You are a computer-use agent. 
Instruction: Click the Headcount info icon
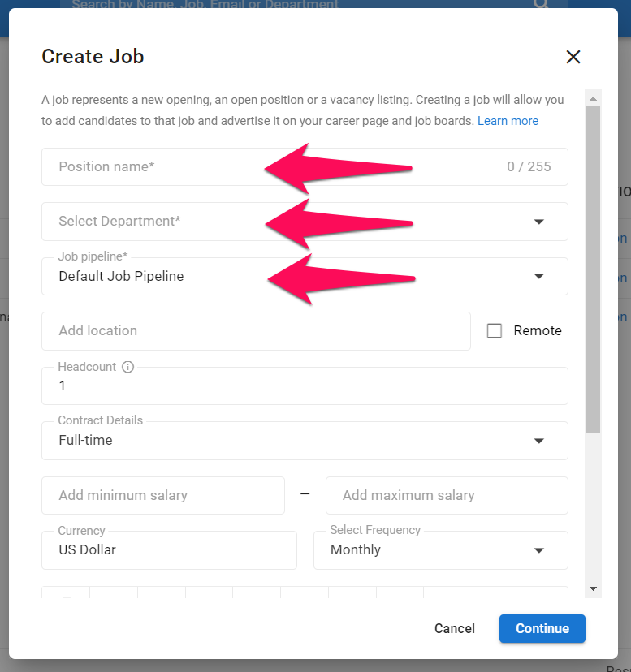click(x=127, y=367)
